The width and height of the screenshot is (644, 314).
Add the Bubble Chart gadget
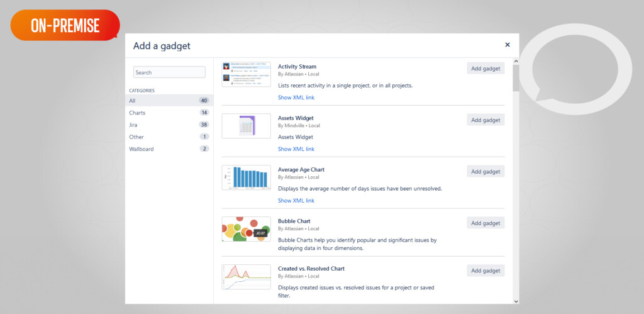(x=486, y=223)
